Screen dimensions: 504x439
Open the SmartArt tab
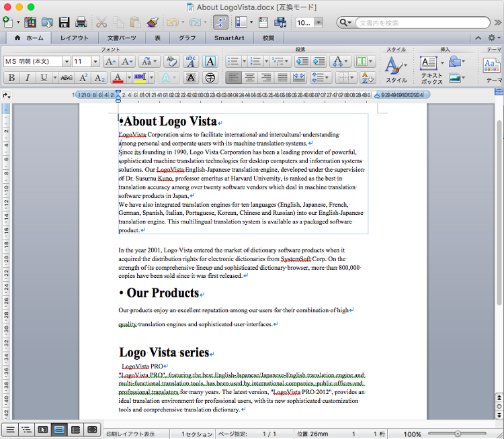(229, 38)
